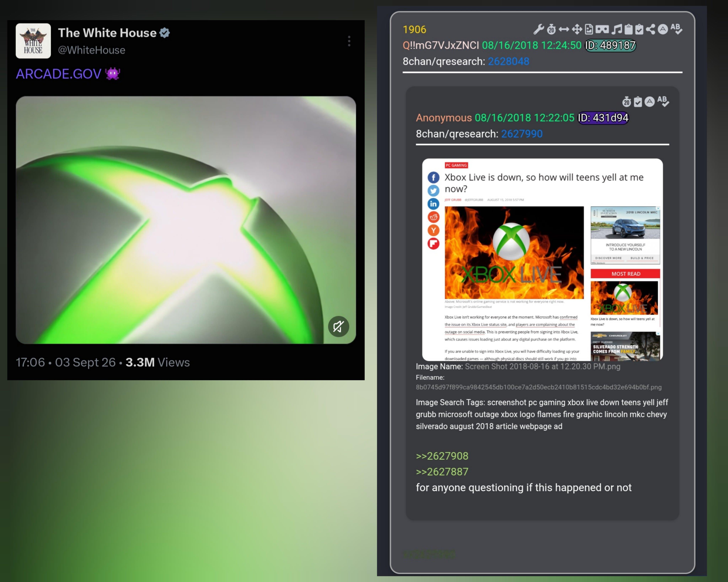Viewport: 728px width, 582px height.
Task: Click the ID: 431d94 badge
Action: 603,118
